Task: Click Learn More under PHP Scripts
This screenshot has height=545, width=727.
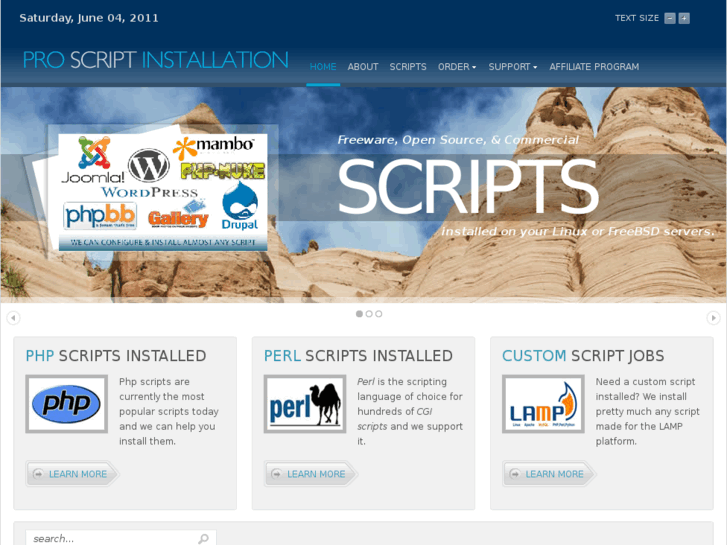Action: coord(72,474)
